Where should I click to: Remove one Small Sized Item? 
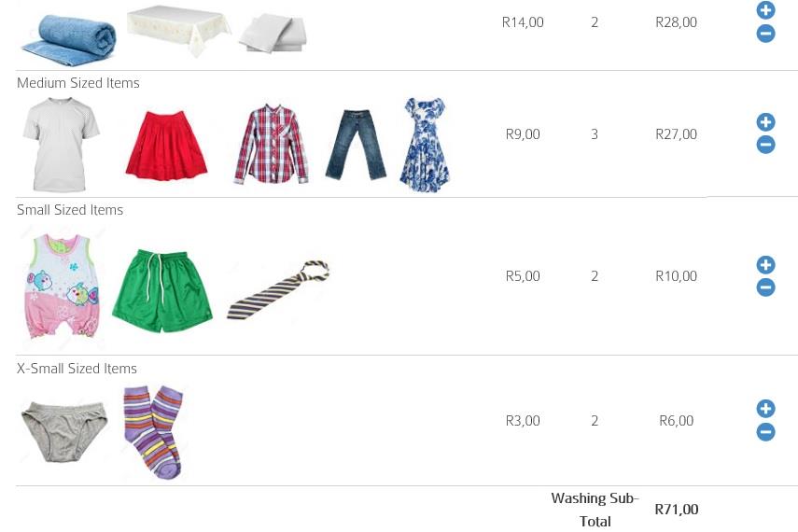[765, 287]
